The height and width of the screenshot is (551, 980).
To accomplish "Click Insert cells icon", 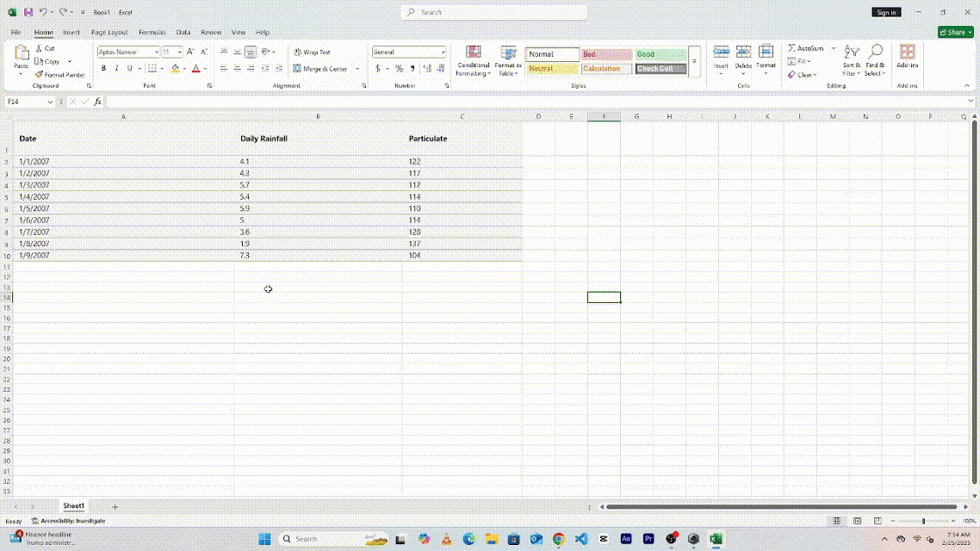I will (722, 53).
